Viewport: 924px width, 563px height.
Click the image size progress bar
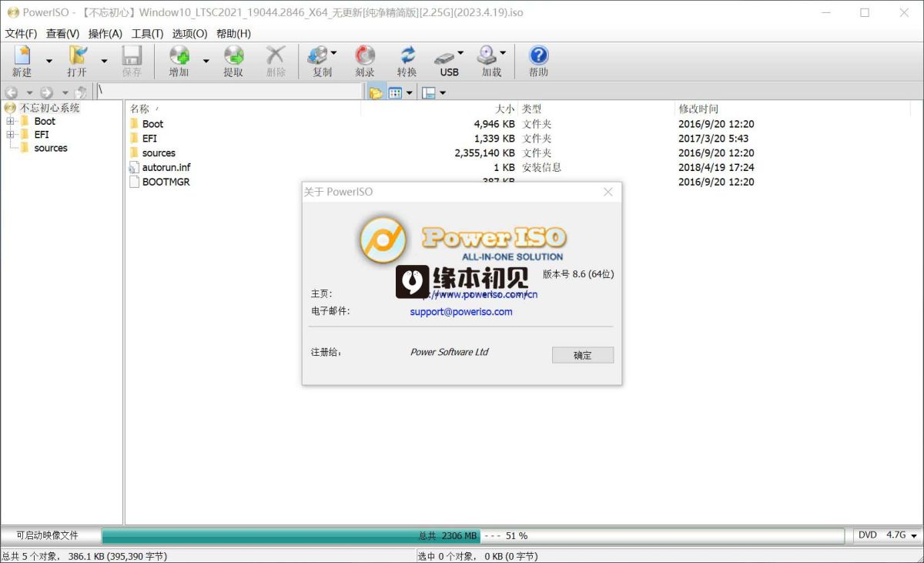tap(473, 535)
